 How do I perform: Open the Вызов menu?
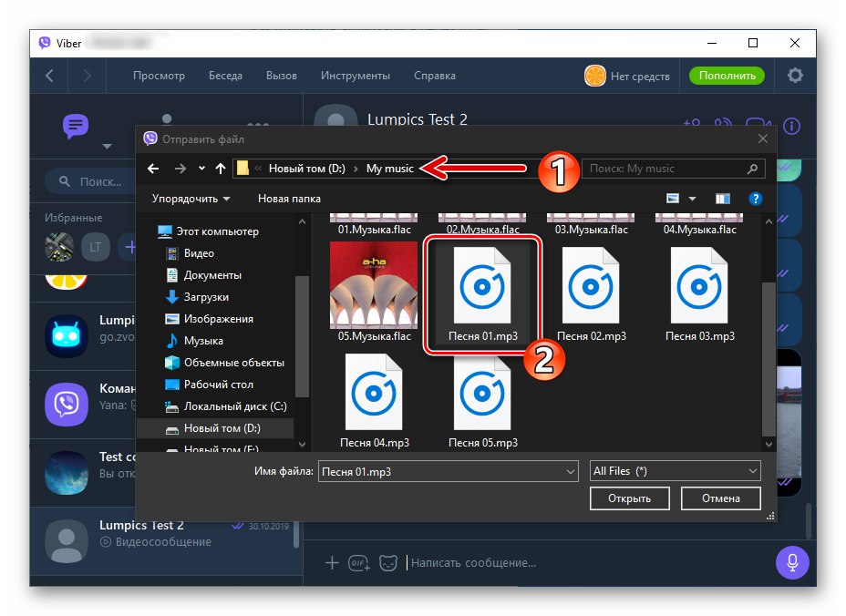coord(281,76)
